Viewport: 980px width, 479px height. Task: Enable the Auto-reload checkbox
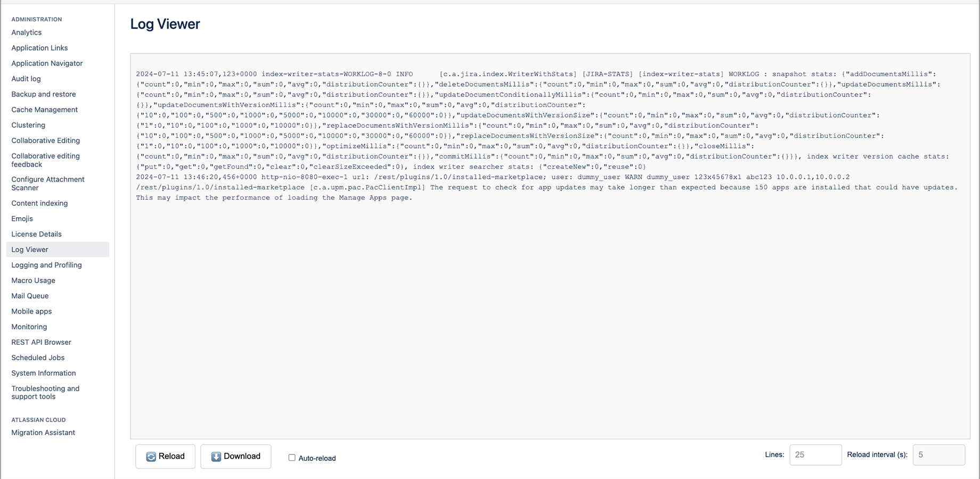coord(292,458)
